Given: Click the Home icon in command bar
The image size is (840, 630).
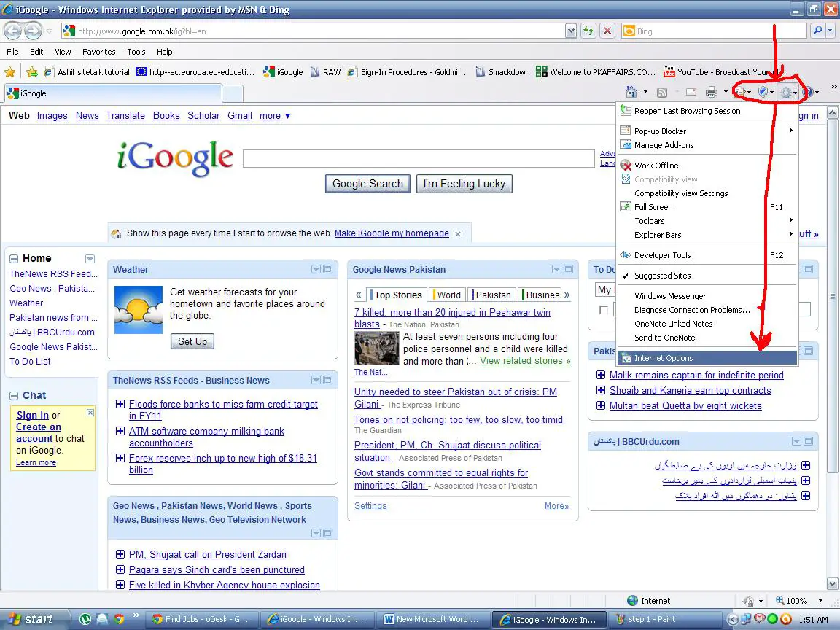Looking at the screenshot, I should [631, 92].
